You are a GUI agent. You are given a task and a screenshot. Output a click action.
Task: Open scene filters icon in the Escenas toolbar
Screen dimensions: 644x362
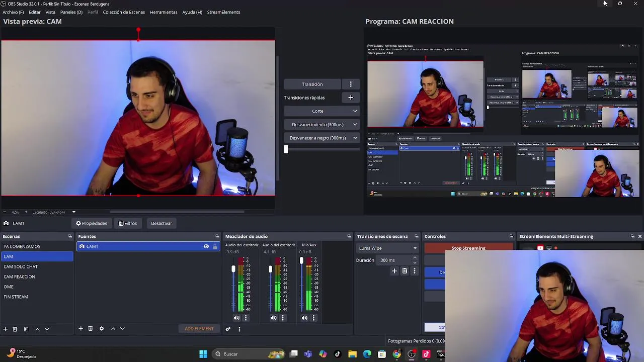click(26, 329)
